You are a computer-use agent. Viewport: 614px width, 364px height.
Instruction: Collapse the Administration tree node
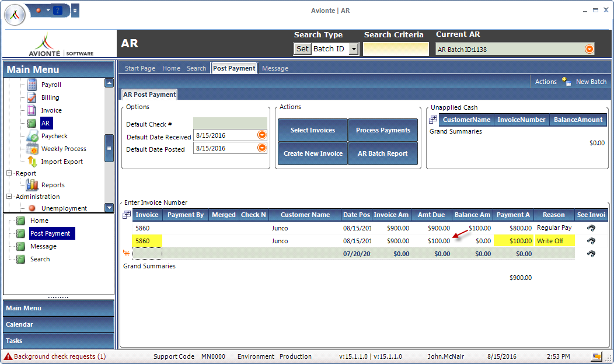click(9, 197)
